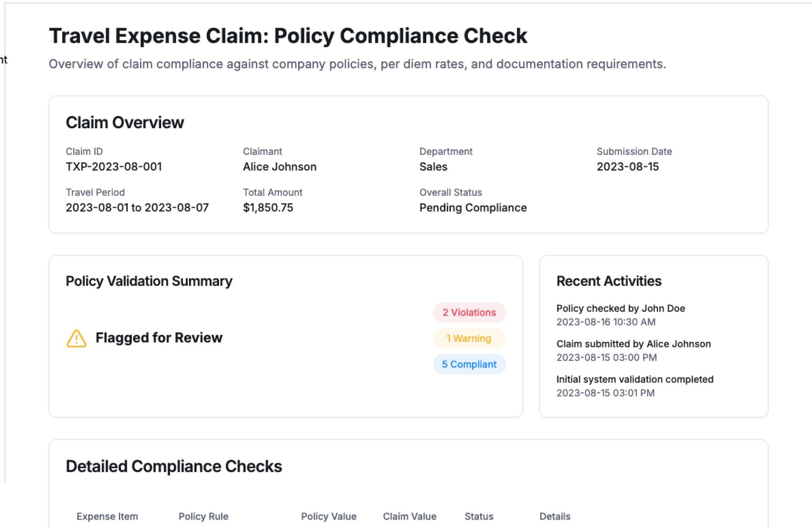Screen dimensions: 812x528
Task: Select the Expense Item column header
Action: pyautogui.click(x=107, y=516)
